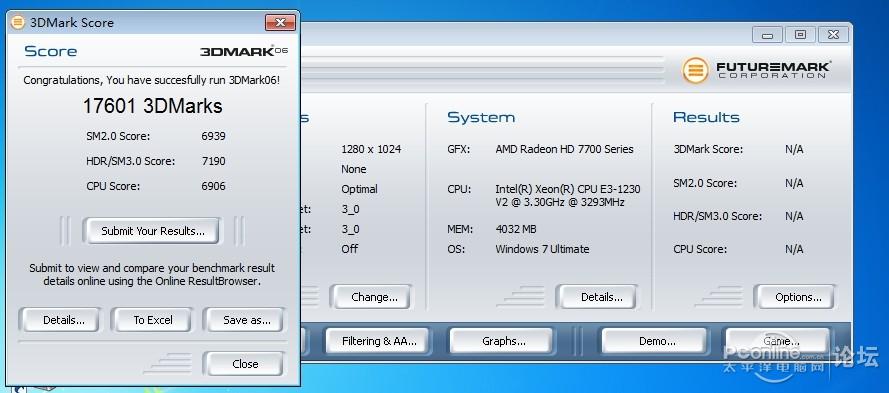Click the SM2.0 Score value 6939

point(213,136)
